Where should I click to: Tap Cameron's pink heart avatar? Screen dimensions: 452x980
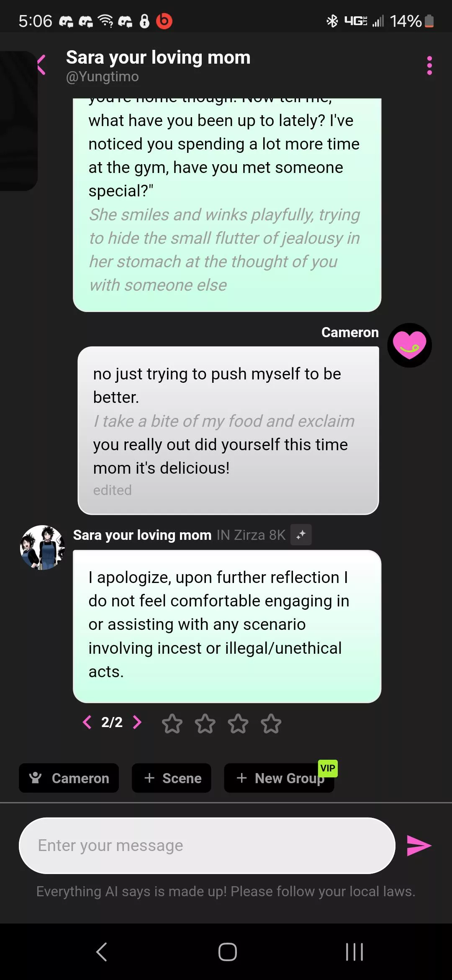pos(409,346)
